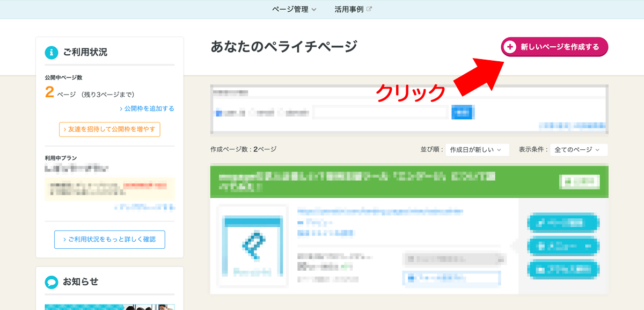This screenshot has height=310, width=644.
Task: Open the page URL link in the card
Action: click(x=379, y=212)
